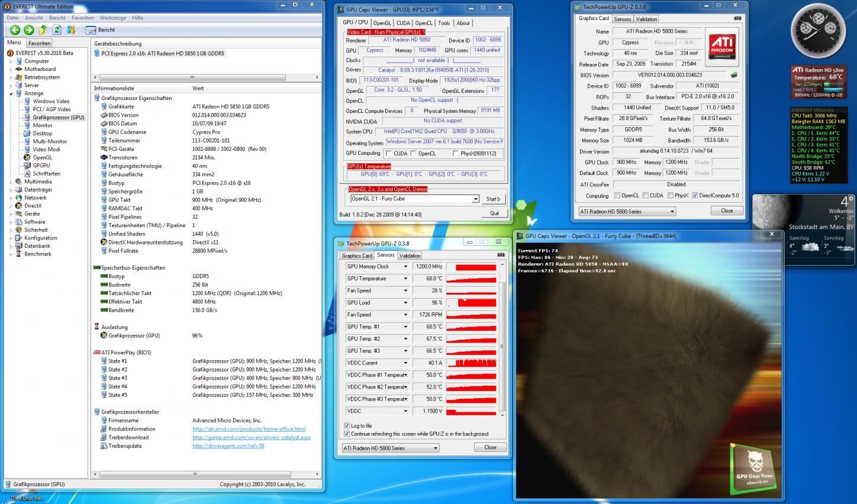Click the GPU-Z Sensors window screenshot camera icon
Screen dimensions: 857x504
[501, 255]
